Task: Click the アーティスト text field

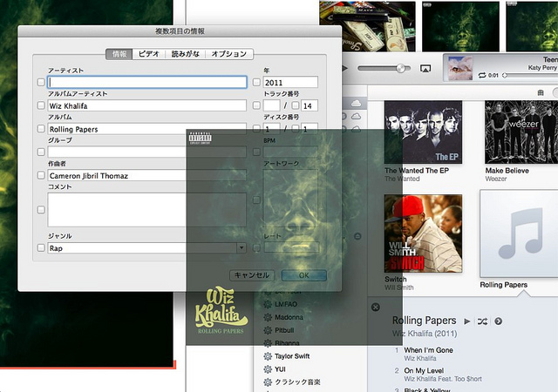Action: click(147, 82)
